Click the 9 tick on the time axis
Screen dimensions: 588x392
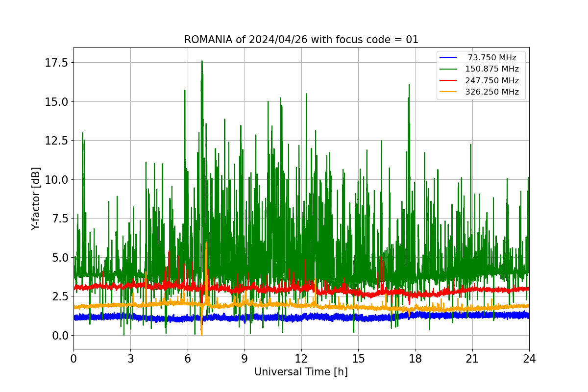245,359
